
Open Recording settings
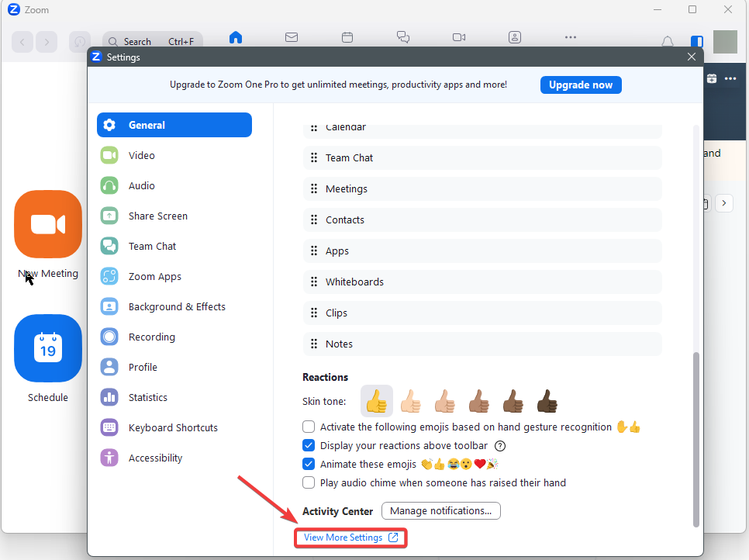[174, 337]
